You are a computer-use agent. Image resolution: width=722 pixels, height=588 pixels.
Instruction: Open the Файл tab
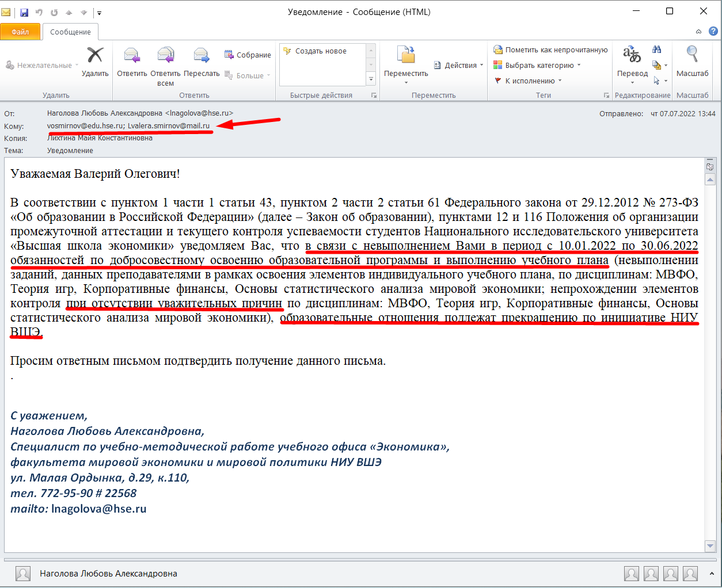coord(20,32)
